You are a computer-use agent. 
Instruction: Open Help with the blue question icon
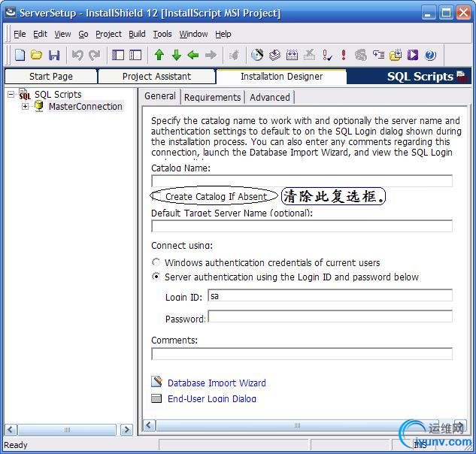pos(430,55)
